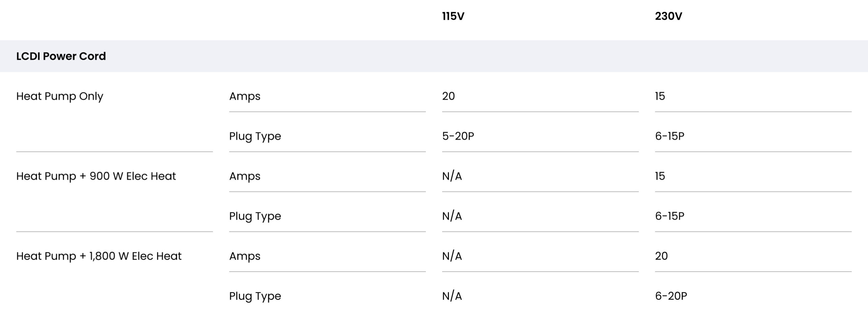The height and width of the screenshot is (312, 868).
Task: Click Amps label in the 900 W row
Action: tap(245, 176)
